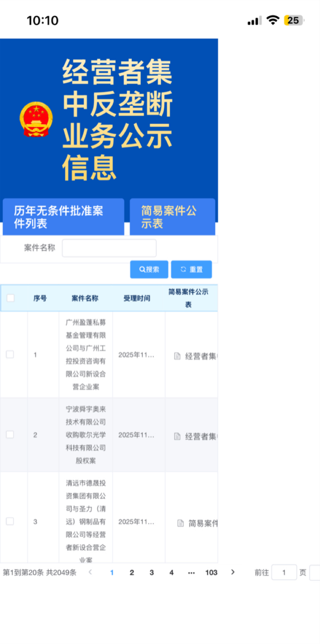Go to next page with right chevron
Screen dimensions: 320x644
233,572
